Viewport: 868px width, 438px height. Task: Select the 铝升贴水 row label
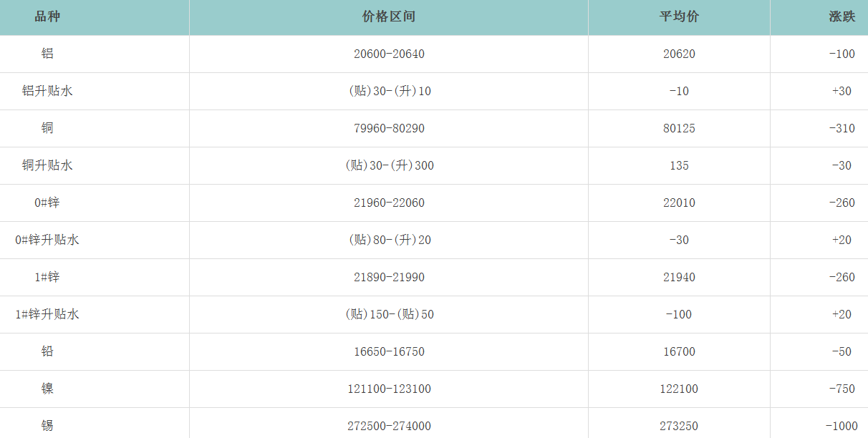(47, 91)
